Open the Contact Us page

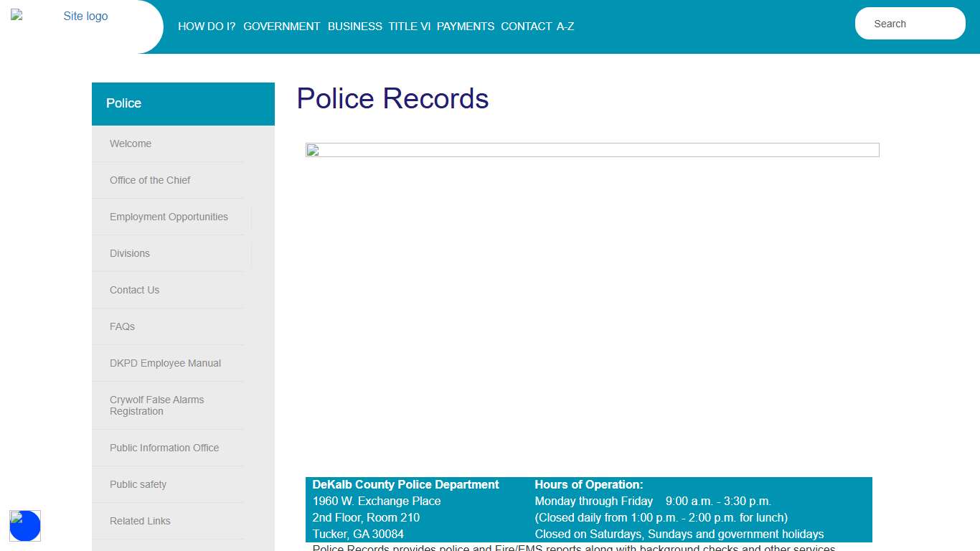point(134,290)
